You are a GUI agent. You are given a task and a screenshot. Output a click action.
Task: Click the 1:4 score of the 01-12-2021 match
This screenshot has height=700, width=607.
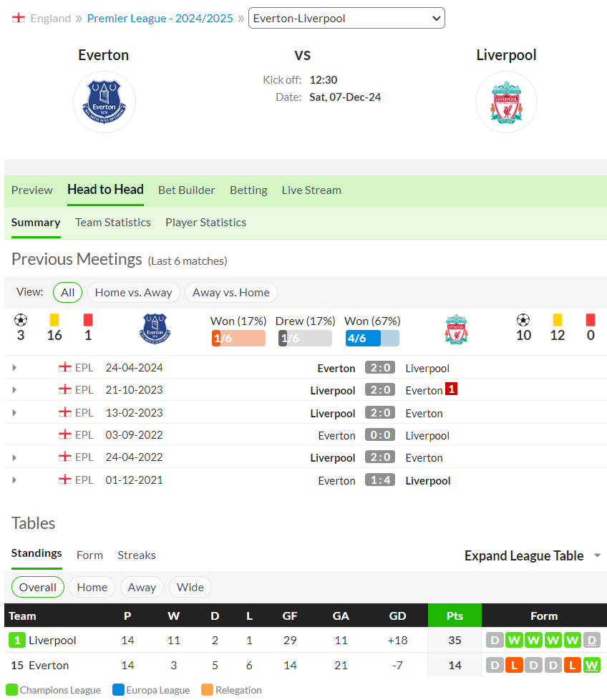coord(380,480)
